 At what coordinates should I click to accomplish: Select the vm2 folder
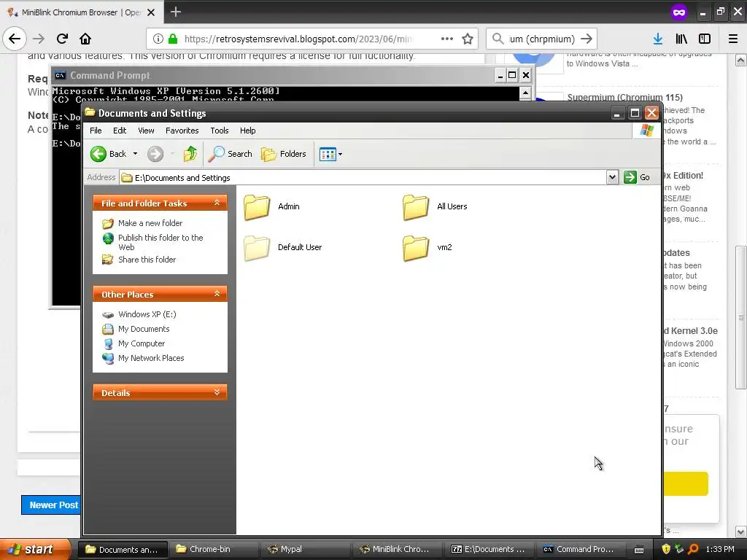(x=427, y=248)
